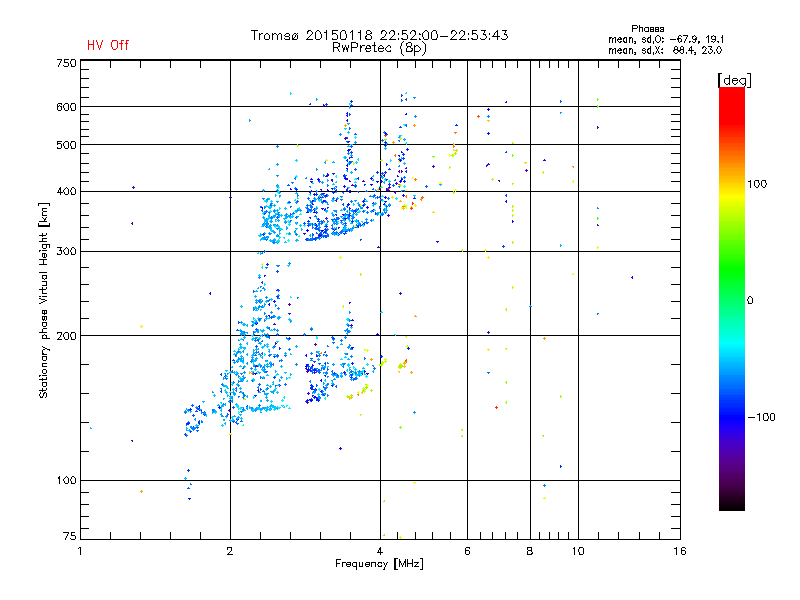Click the x-axis '8' frequency label
The width and height of the screenshot is (800, 600).
pos(530,551)
